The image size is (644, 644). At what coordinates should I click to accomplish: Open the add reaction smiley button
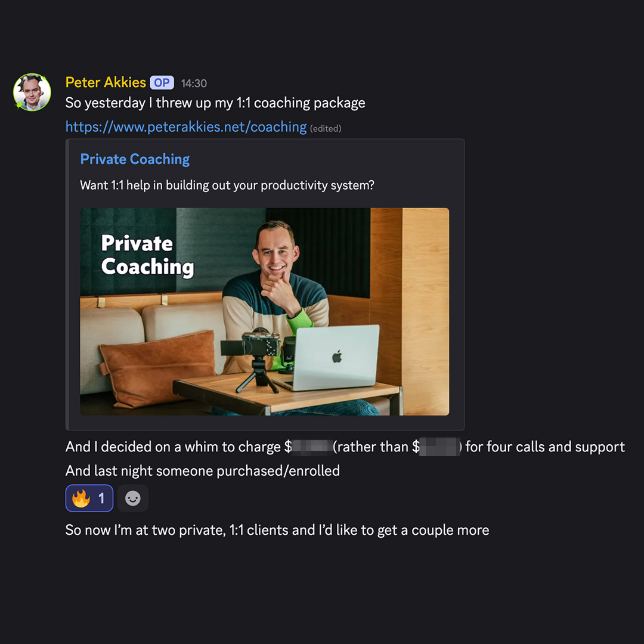[x=132, y=498]
